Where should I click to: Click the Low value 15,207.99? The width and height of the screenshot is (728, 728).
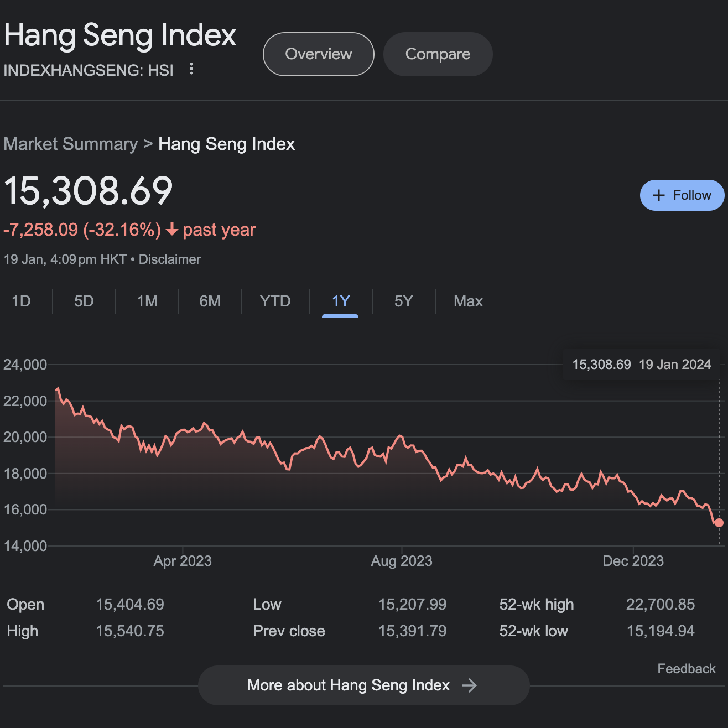pyautogui.click(x=412, y=604)
